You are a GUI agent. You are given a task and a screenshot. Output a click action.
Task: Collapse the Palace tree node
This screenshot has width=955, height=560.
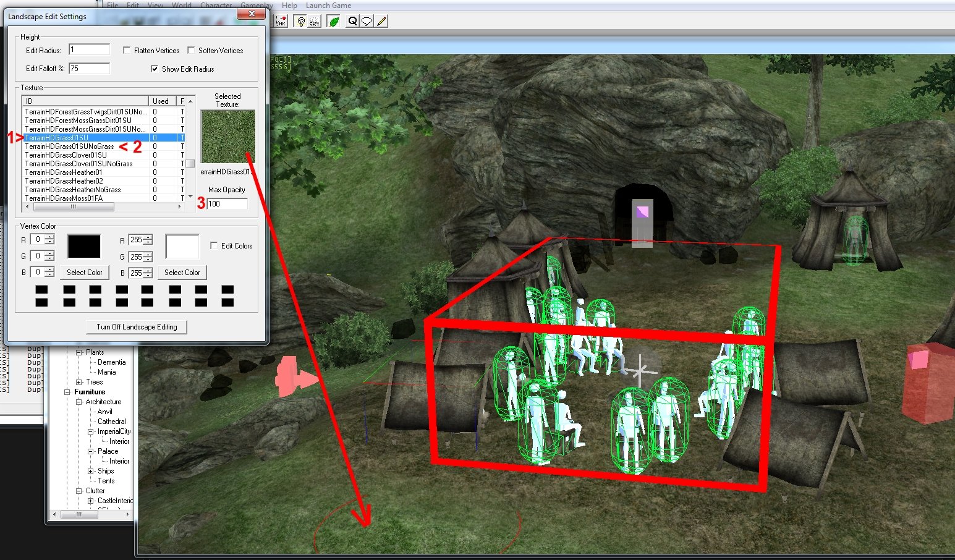point(91,451)
